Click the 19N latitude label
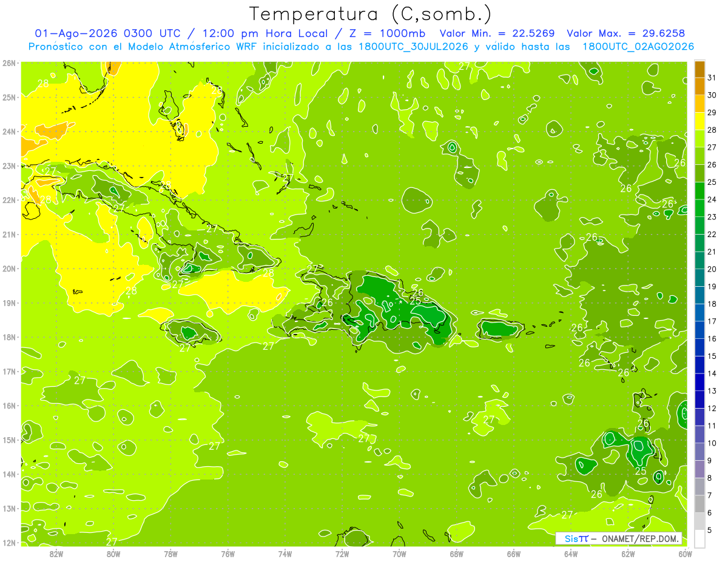 pyautogui.click(x=9, y=303)
